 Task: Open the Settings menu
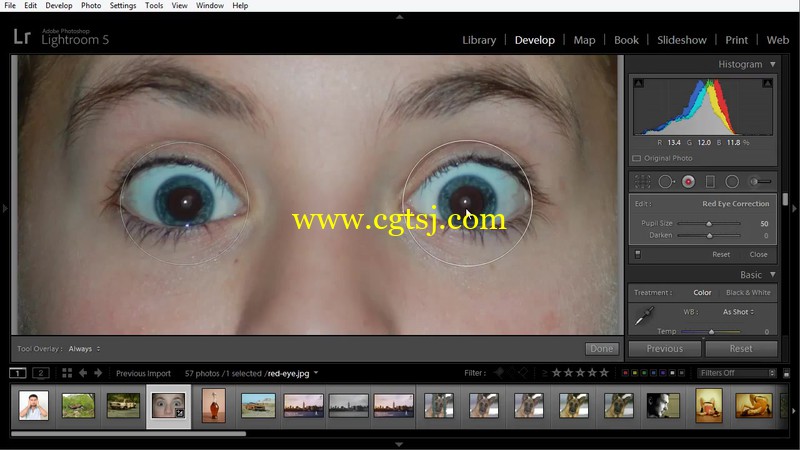[x=123, y=6]
